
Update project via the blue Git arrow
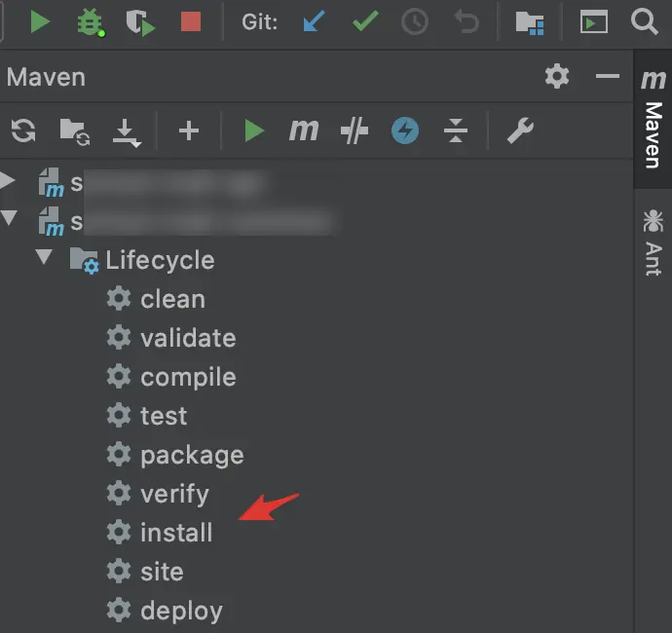[x=314, y=21]
